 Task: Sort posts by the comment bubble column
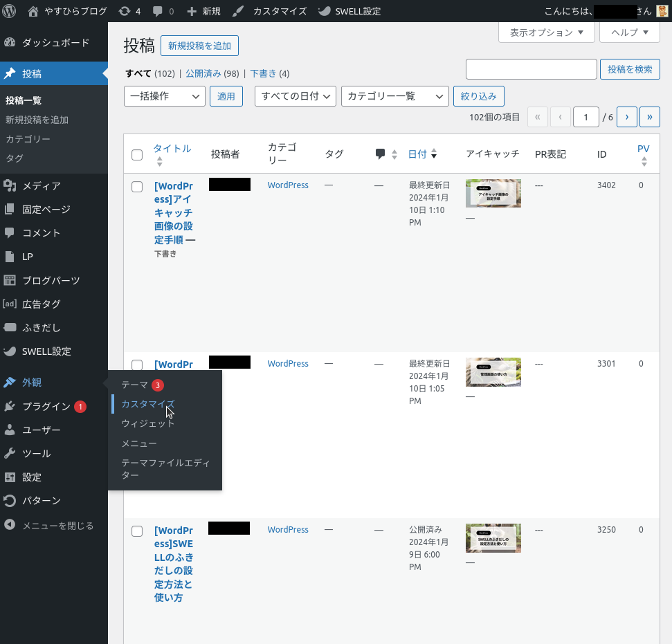coord(386,154)
